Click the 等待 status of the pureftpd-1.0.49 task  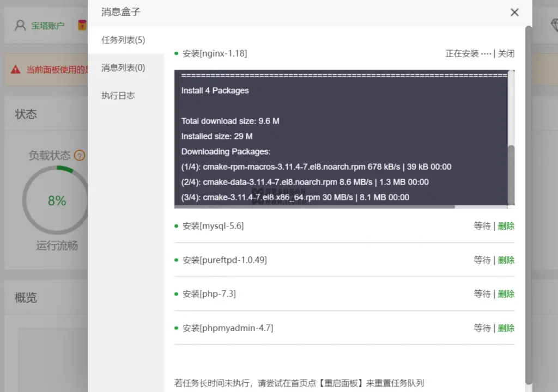click(x=482, y=260)
